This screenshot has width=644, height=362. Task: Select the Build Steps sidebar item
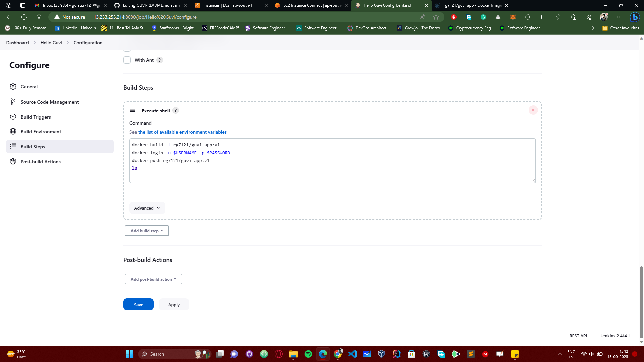click(33, 146)
